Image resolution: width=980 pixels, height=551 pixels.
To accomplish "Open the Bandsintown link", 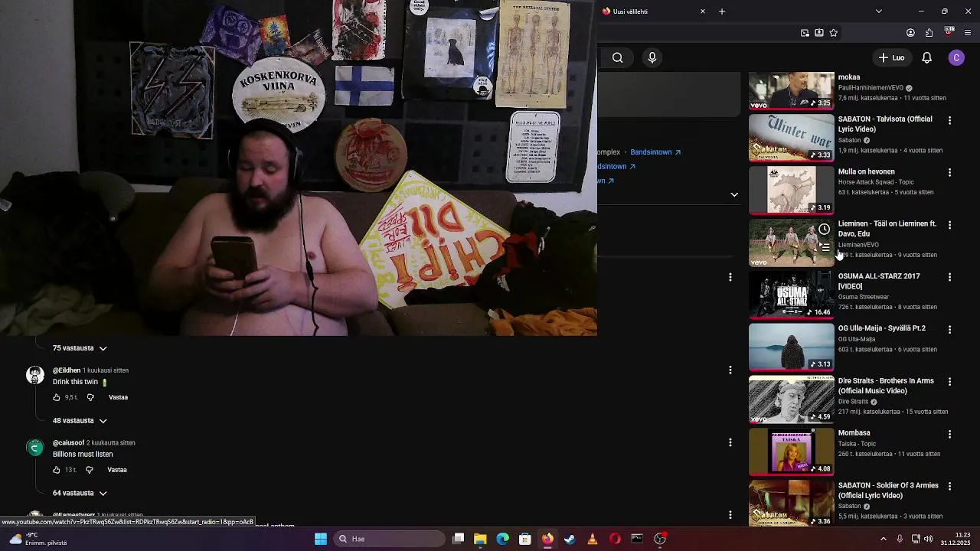I will [x=655, y=152].
